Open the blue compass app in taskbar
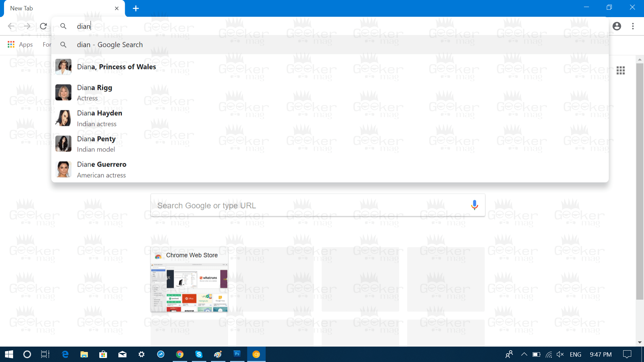The height and width of the screenshot is (362, 644). (161, 354)
